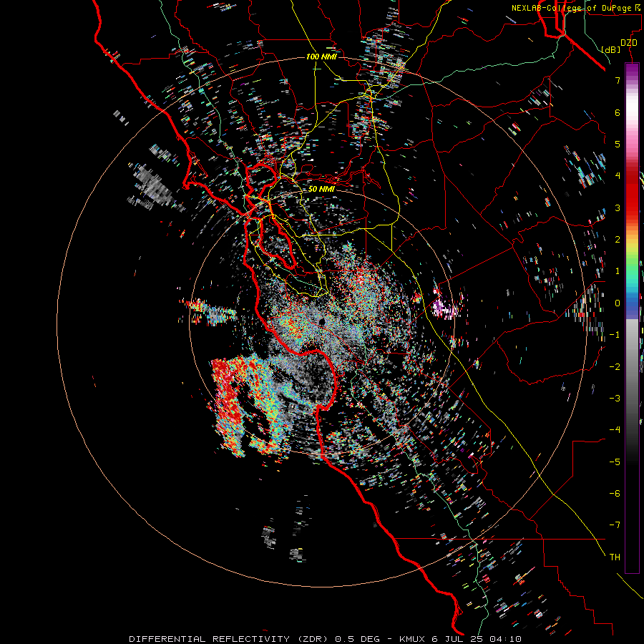Click the "100 NMI" range ring label

pos(321,57)
